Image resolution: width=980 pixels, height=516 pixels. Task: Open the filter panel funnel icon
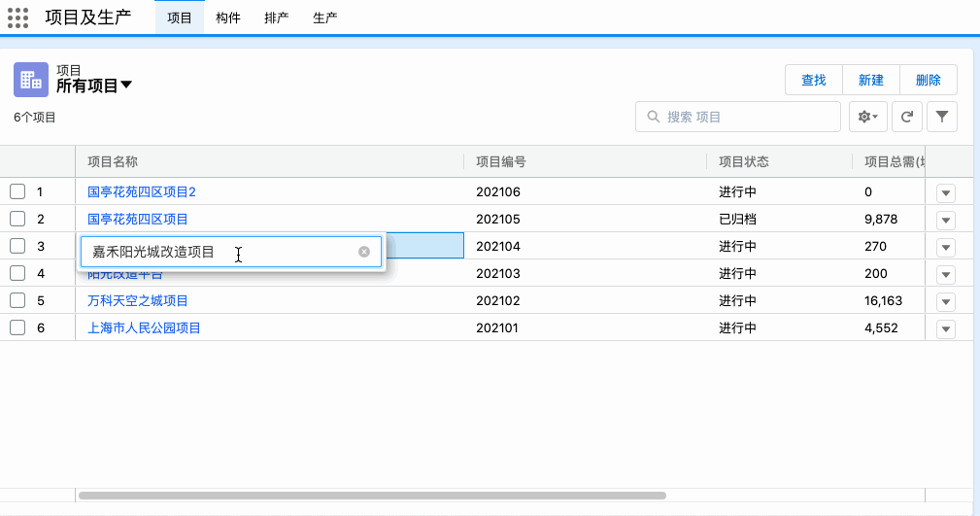[942, 117]
